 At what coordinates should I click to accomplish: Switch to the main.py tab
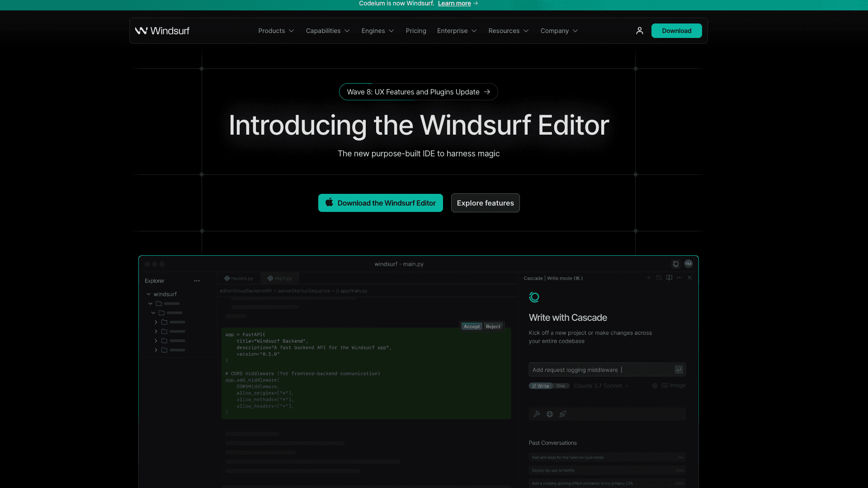tap(280, 278)
